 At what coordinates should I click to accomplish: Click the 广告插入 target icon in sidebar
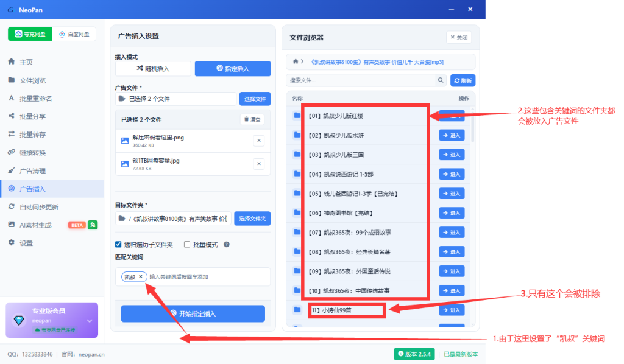11,189
